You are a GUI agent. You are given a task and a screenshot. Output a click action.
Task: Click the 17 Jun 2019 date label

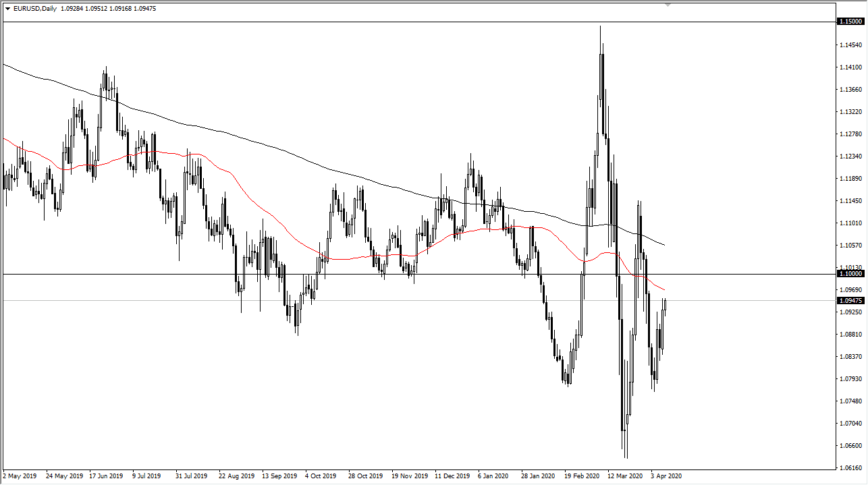106,476
